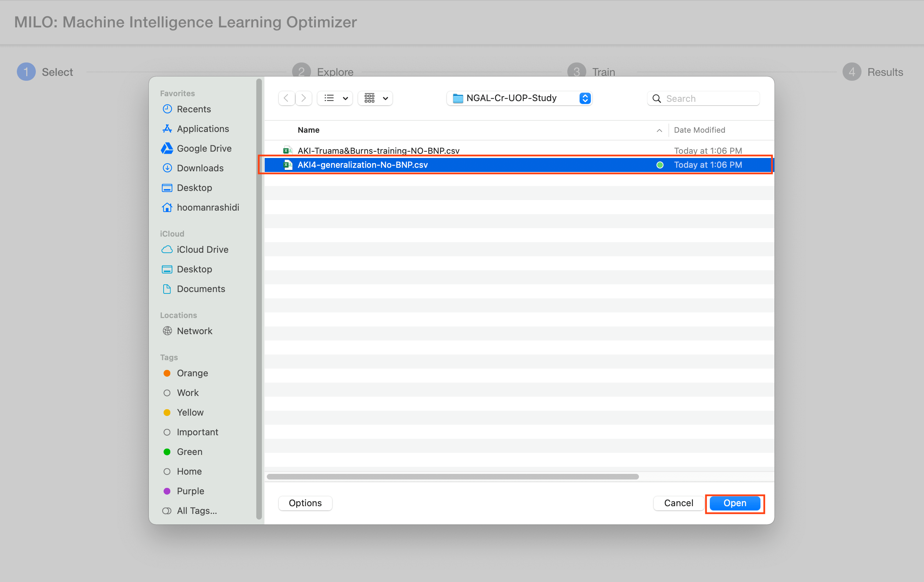
Task: Click the horizontal scrollbar in file list
Action: pyautogui.click(x=453, y=476)
